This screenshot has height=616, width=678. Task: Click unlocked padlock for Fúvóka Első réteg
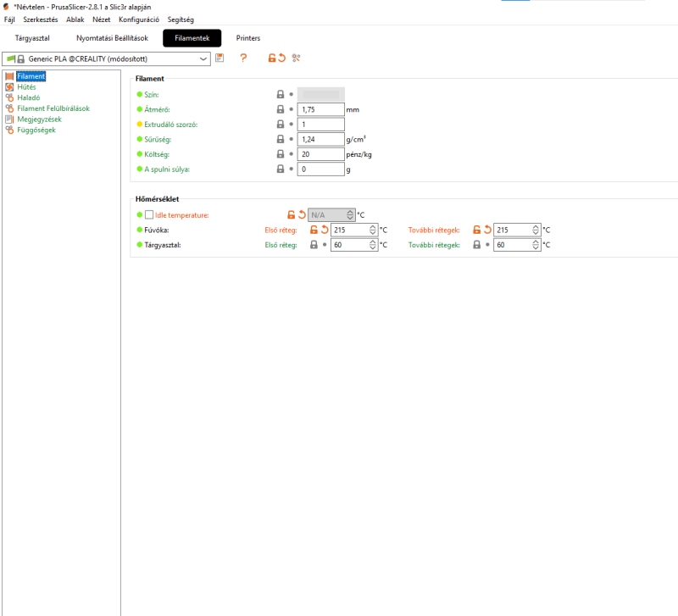click(x=314, y=230)
